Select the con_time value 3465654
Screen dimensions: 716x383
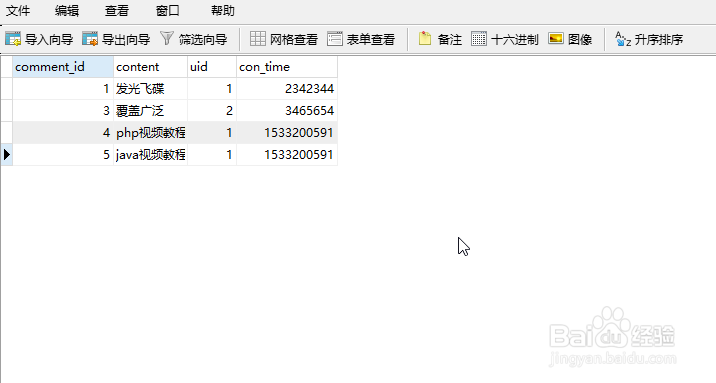287,110
